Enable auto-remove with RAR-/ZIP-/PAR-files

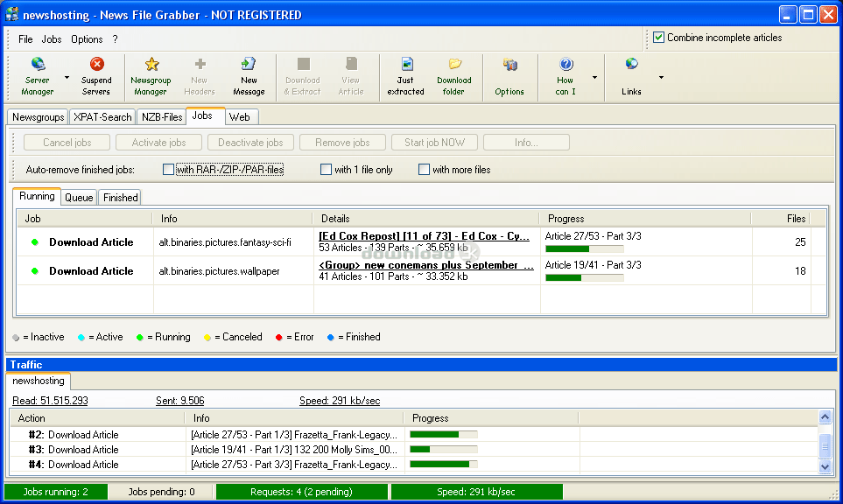tap(168, 170)
